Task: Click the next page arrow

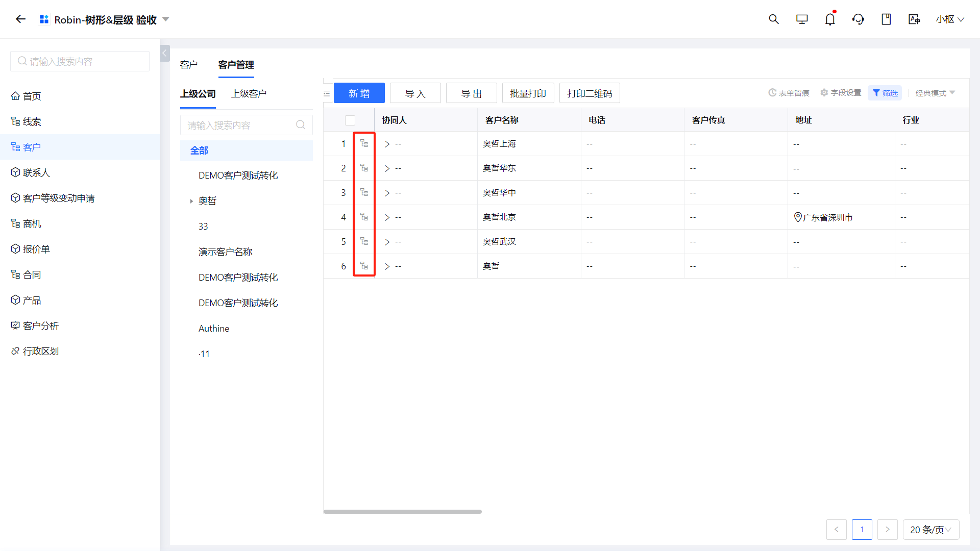Action: pos(888,530)
